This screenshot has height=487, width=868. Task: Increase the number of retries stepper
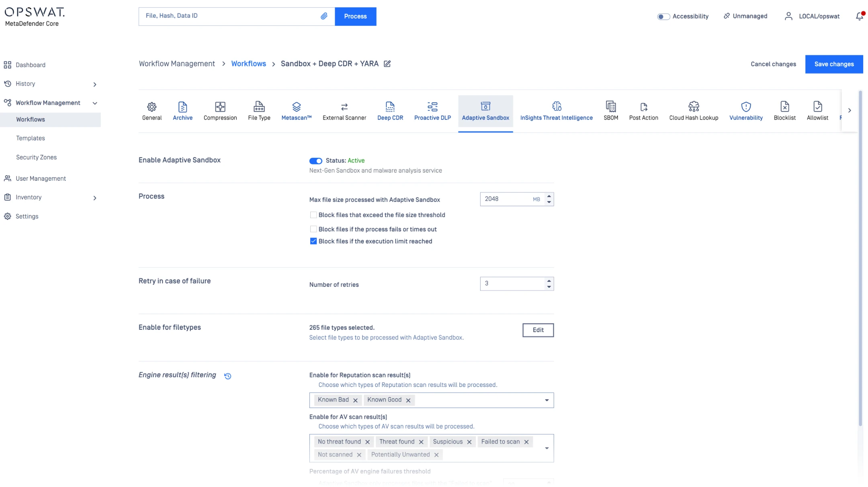(x=549, y=280)
